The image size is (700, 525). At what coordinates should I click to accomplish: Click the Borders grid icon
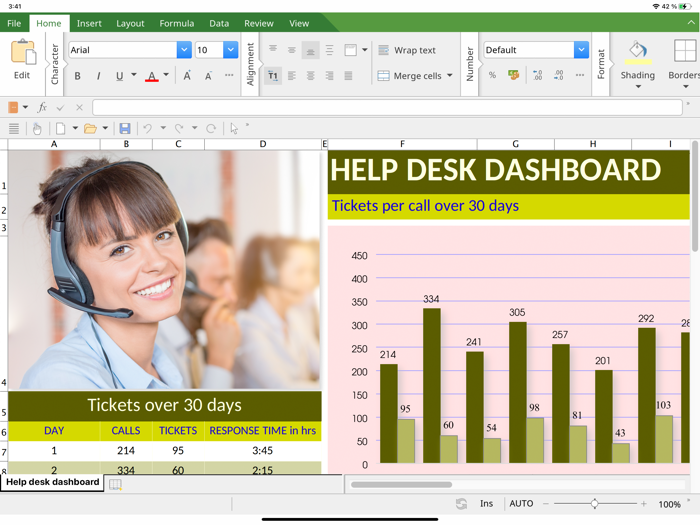[685, 50]
